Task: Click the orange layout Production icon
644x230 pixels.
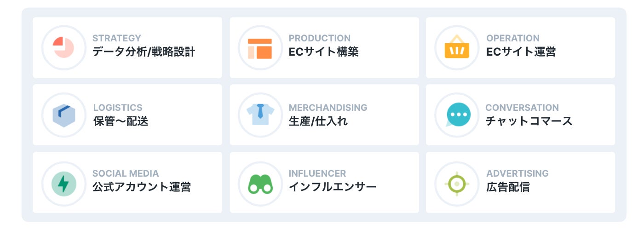Action: (260, 48)
